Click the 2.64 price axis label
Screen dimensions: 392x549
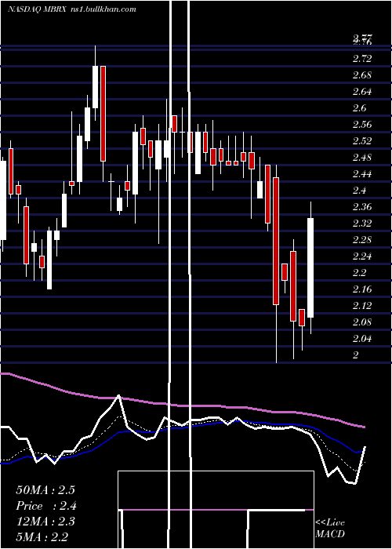362,92
